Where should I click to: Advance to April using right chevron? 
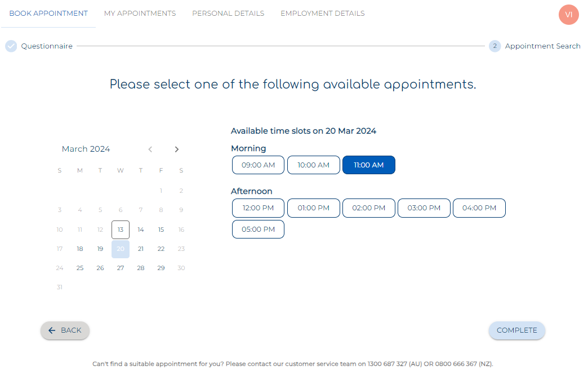coord(176,149)
